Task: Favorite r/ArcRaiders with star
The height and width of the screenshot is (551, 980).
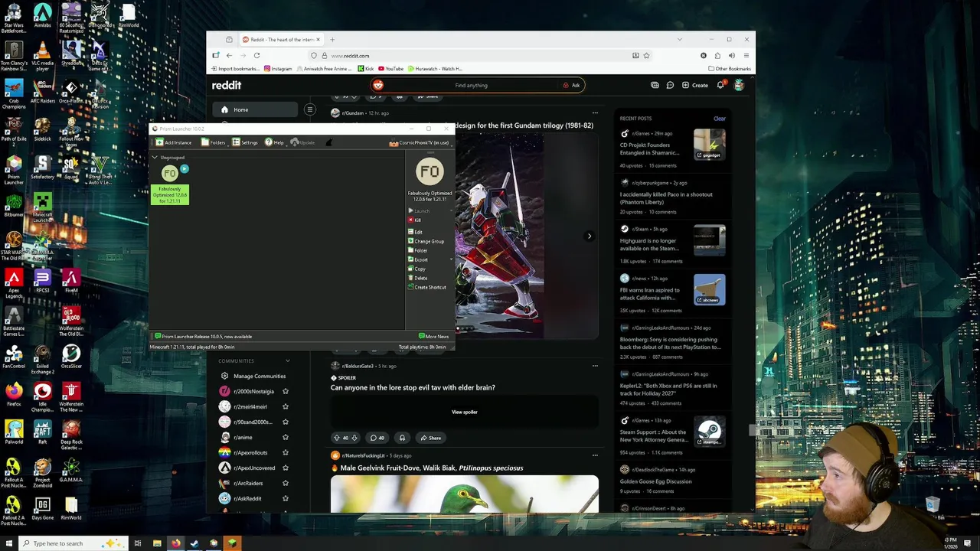Action: pos(286,483)
